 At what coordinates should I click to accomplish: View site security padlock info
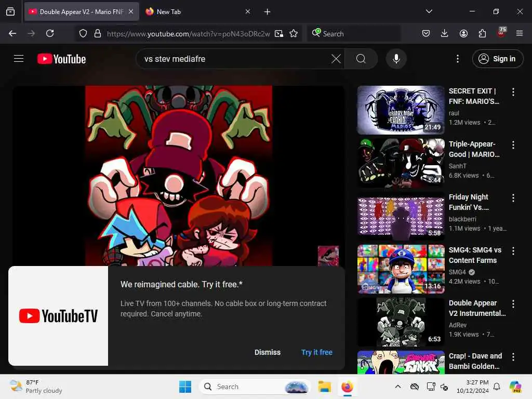(98, 33)
